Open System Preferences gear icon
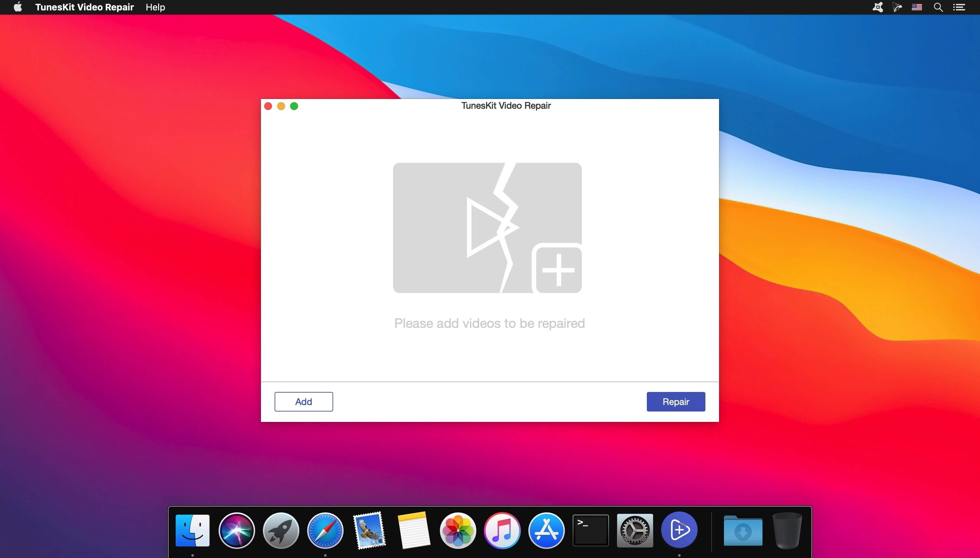 pos(634,530)
